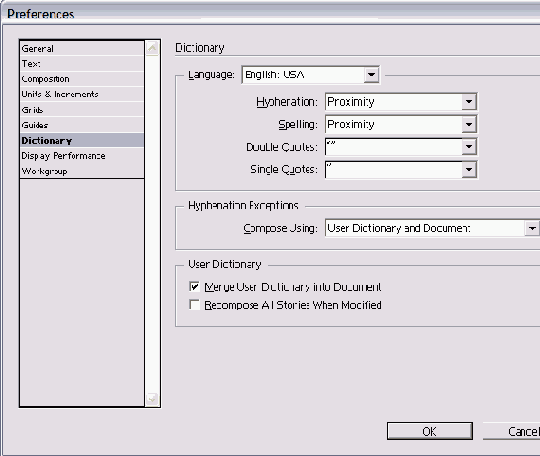540x456 pixels.
Task: Select General in the preferences list
Action: (x=82, y=49)
